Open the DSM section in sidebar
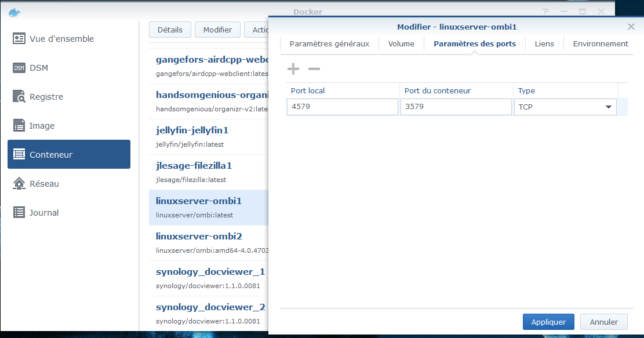This screenshot has height=338, width=644. click(x=69, y=68)
